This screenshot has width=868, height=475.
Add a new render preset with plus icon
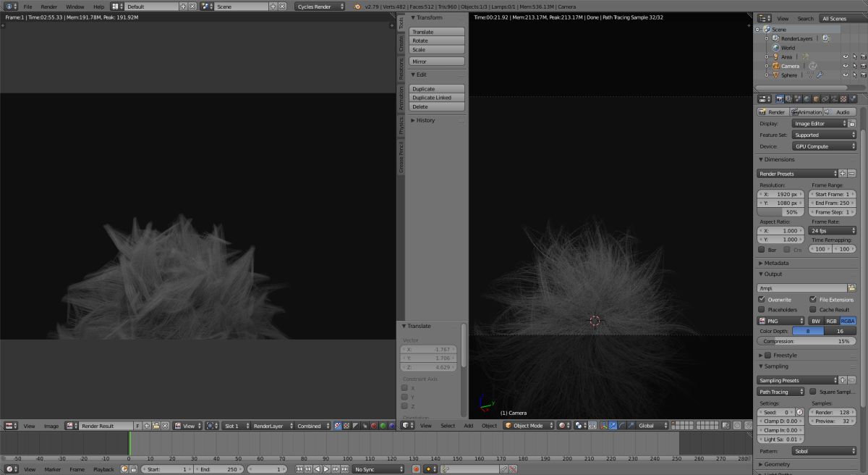(x=843, y=174)
